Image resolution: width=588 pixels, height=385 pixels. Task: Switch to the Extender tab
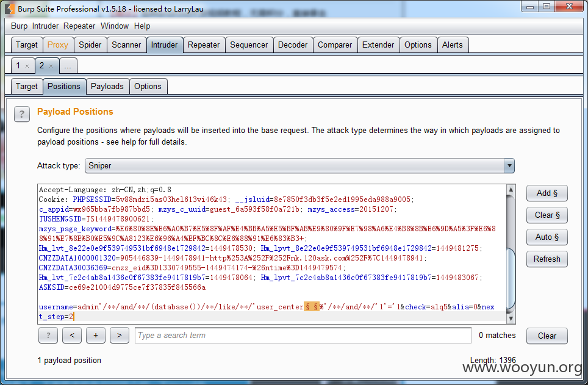pyautogui.click(x=378, y=45)
